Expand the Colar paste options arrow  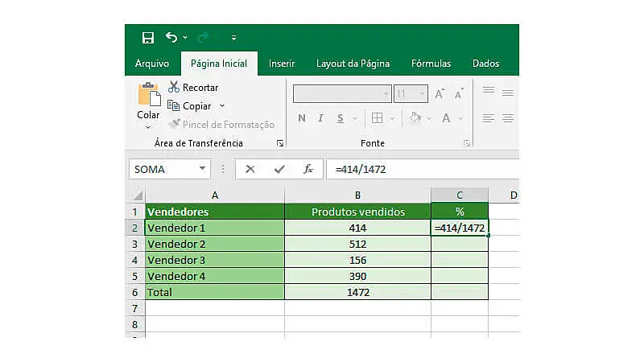point(148,127)
